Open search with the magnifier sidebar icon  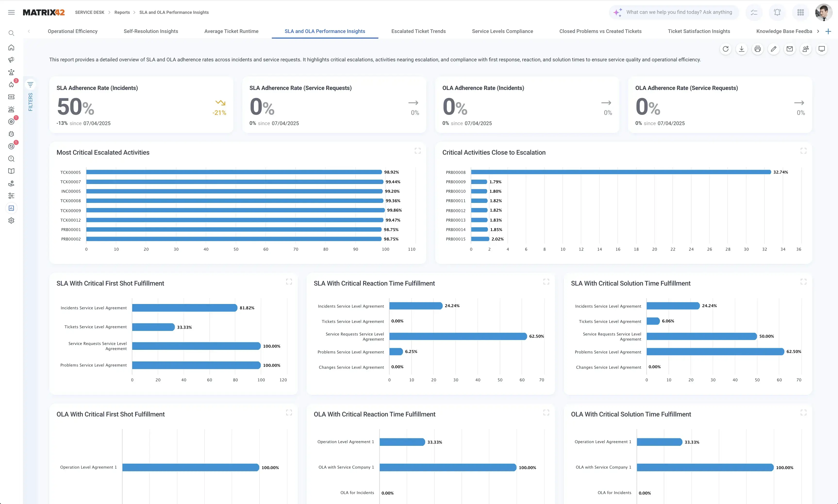[x=11, y=33]
